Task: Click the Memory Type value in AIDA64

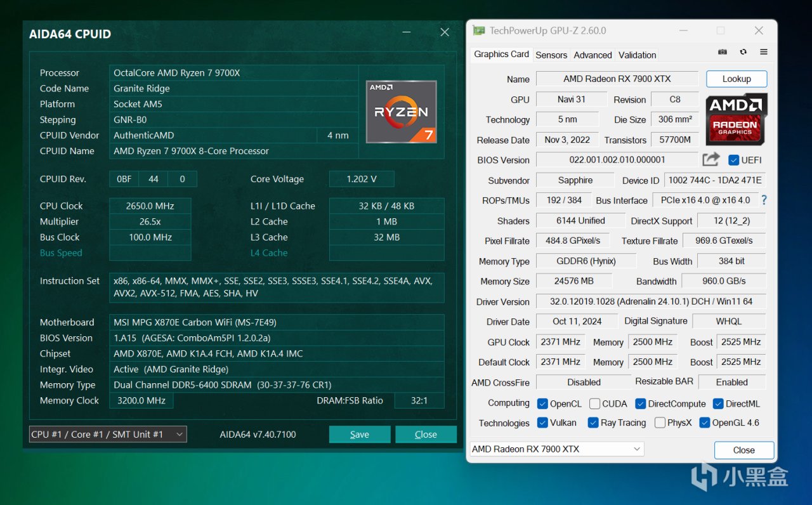Action: (277, 384)
